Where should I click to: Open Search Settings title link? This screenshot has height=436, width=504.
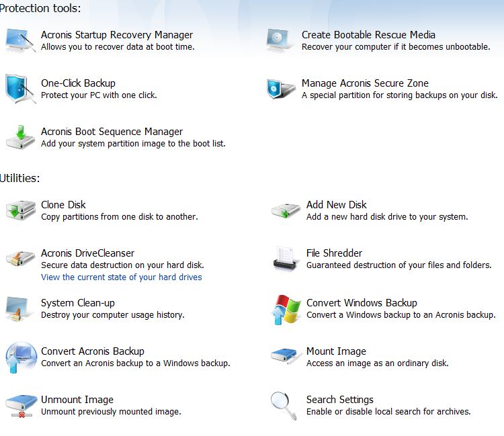click(340, 400)
